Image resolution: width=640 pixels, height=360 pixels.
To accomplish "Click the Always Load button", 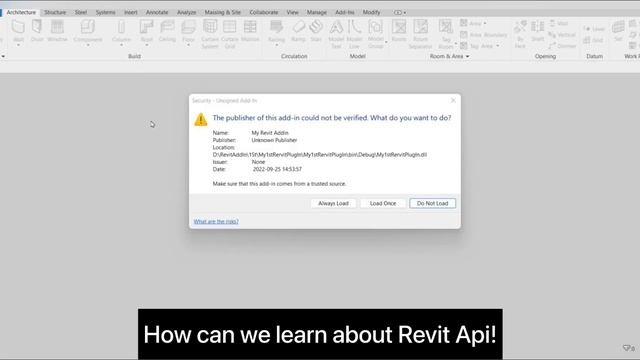I will point(333,203).
